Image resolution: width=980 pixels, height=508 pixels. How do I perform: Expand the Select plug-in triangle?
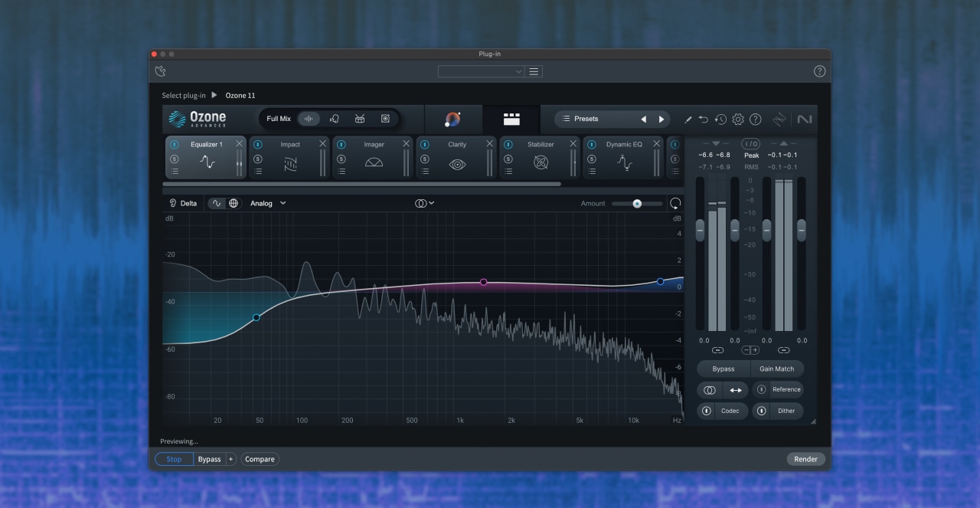214,95
